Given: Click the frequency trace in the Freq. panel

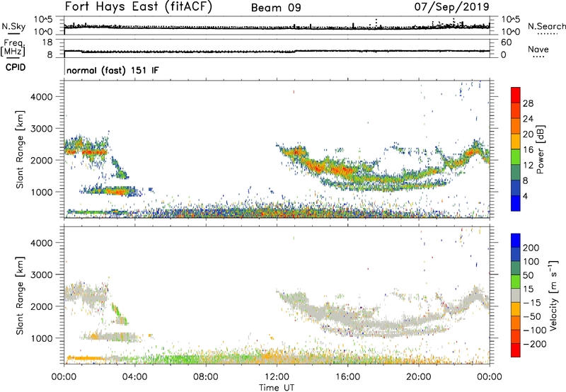Looking at the screenshot, I should 277,51.
